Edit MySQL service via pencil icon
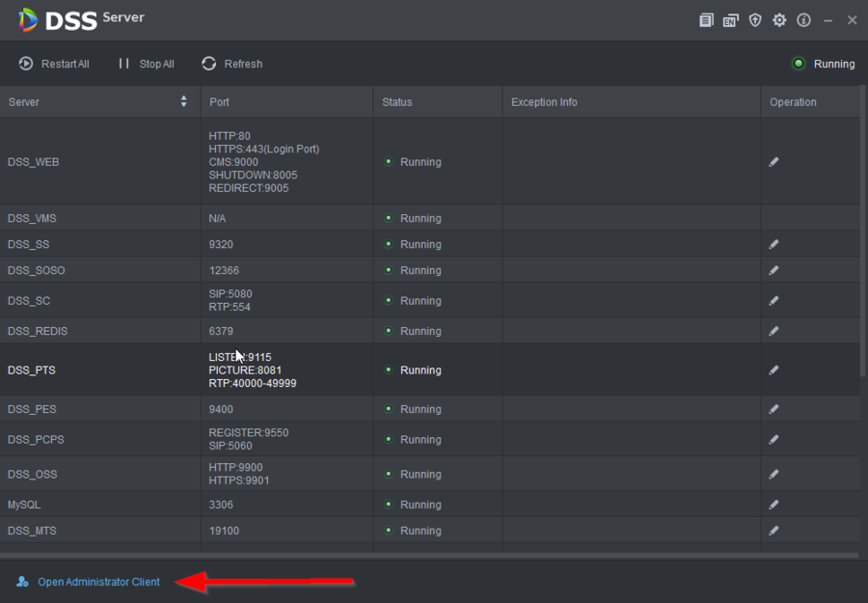Viewport: 868px width, 603px height. [x=773, y=504]
